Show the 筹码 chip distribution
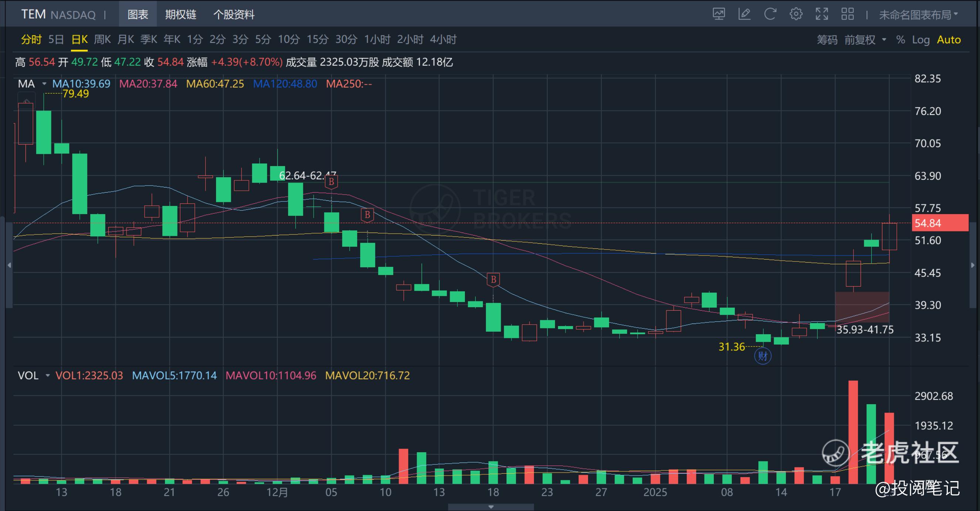Viewport: 980px width, 511px height. pos(827,40)
